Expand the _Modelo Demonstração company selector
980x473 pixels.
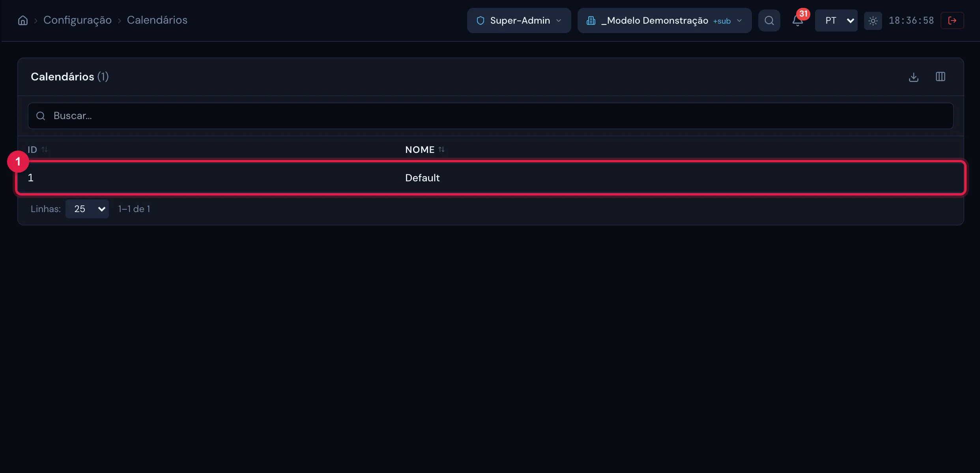coord(664,20)
